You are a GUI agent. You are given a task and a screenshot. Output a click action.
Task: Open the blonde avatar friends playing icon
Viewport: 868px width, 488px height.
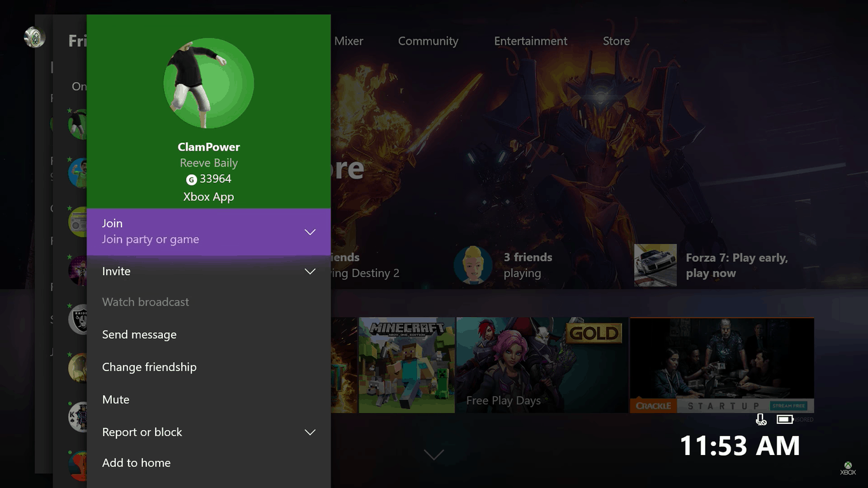click(x=473, y=265)
